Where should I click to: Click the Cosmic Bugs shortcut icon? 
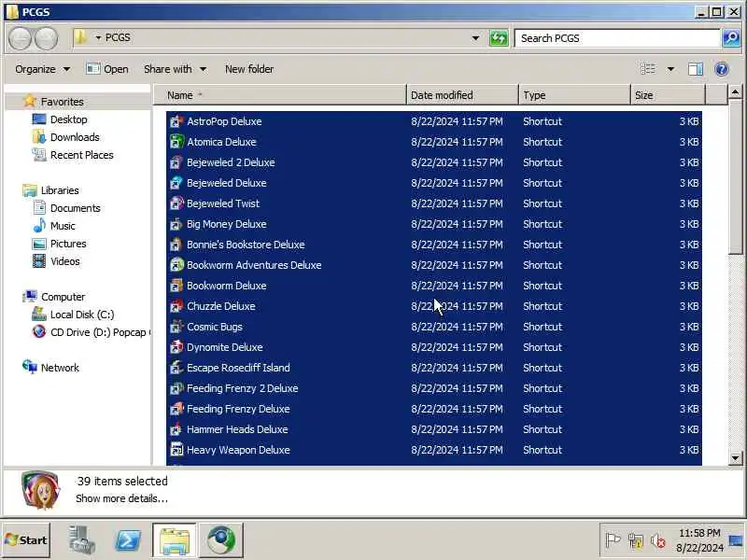tap(176, 327)
